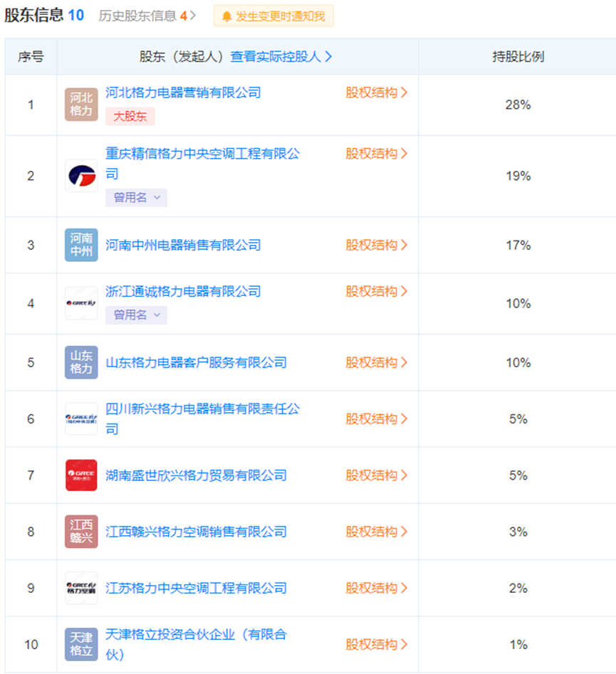View 股权结构 for 天津格立投资
This screenshot has width=616, height=674.
click(377, 644)
